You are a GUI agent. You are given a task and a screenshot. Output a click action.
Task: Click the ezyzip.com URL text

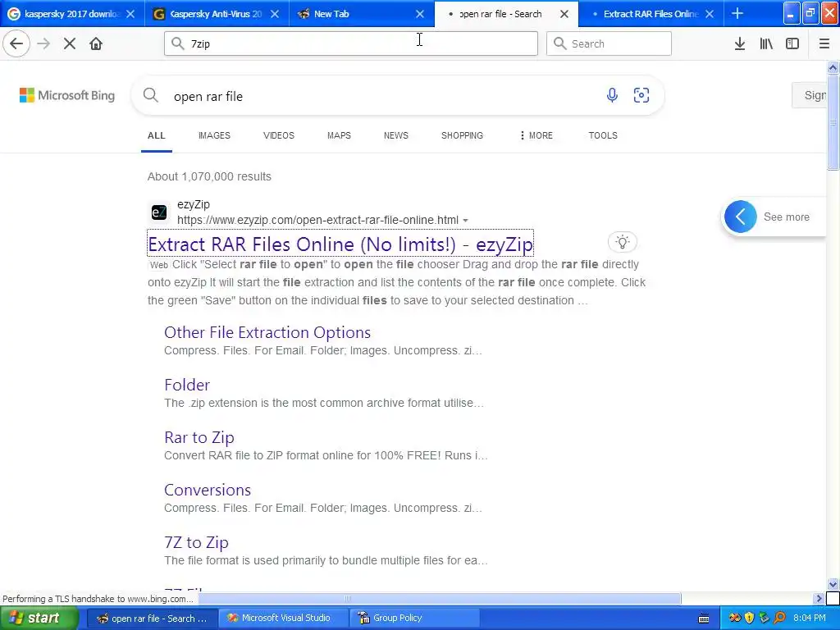(x=317, y=220)
